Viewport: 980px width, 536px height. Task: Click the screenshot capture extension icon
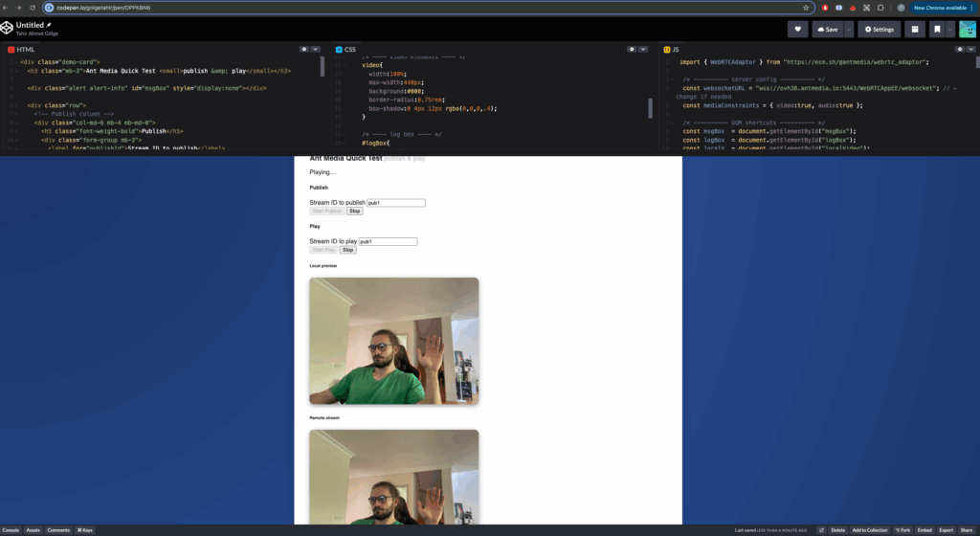click(866, 8)
